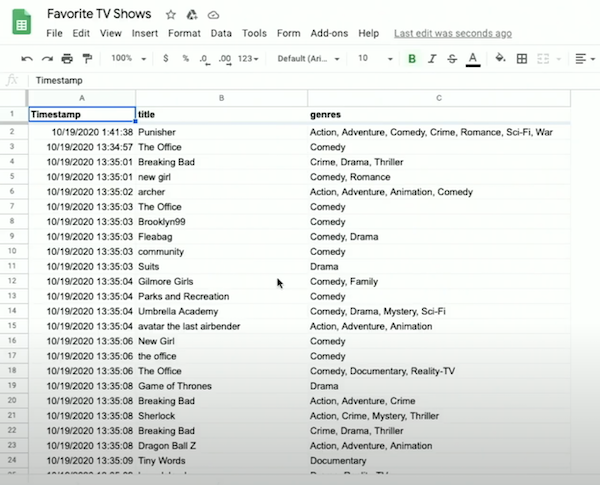Increase decimal places
Screen dimensions: 600x485
point(225,59)
